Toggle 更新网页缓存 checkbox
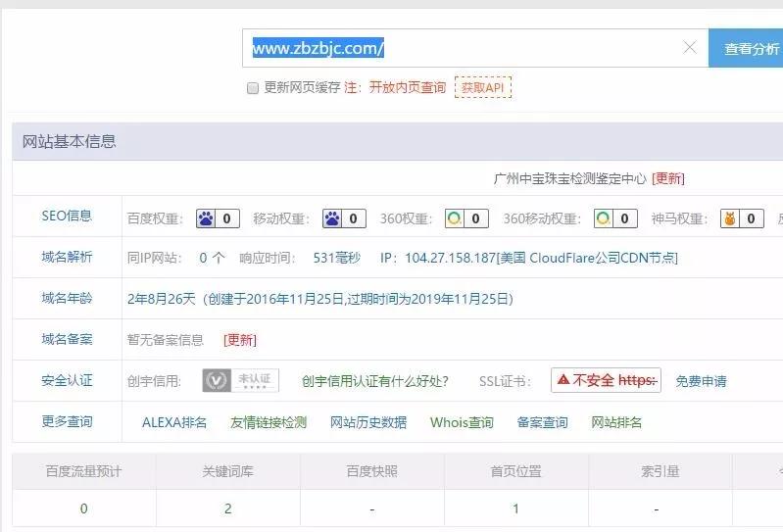 click(253, 88)
